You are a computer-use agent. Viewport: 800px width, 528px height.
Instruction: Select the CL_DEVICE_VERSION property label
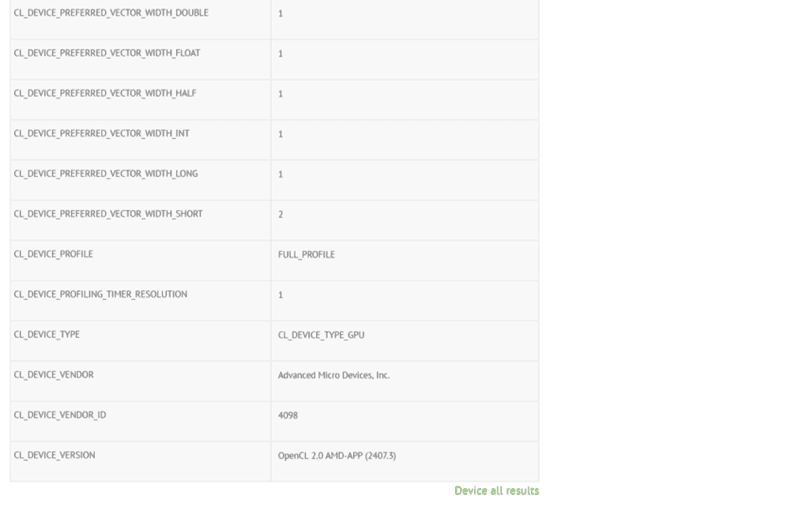coord(55,455)
